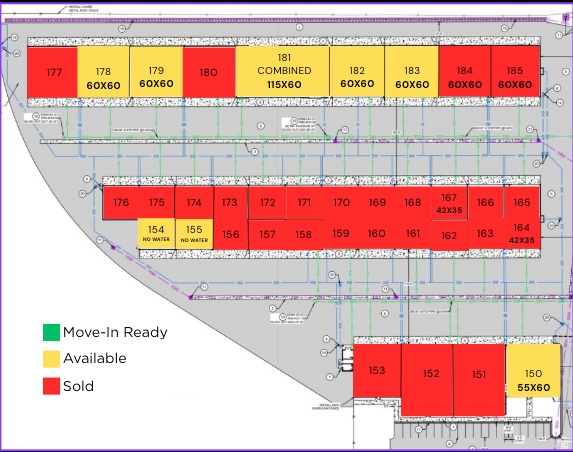This screenshot has width=573, height=452.
Task: Select unit 167 42X35
Action: pyautogui.click(x=449, y=203)
